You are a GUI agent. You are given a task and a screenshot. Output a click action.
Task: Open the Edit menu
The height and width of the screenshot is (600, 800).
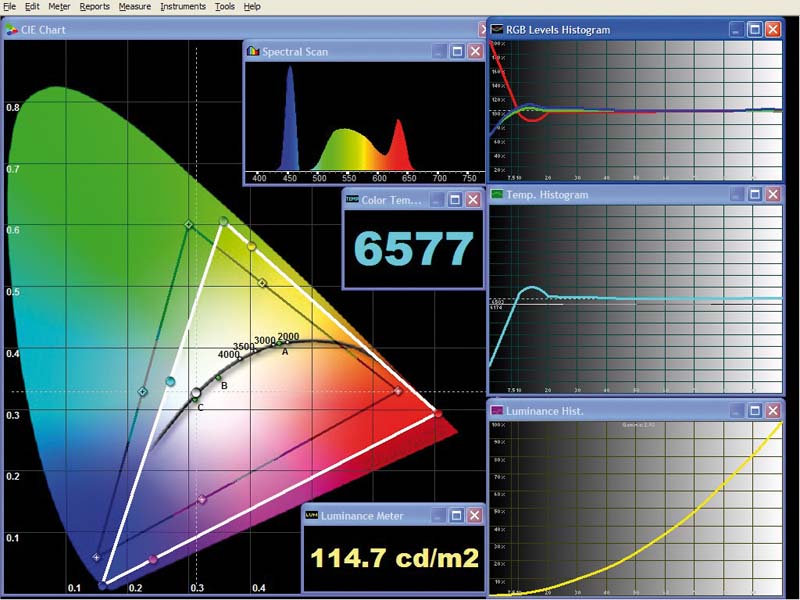point(32,7)
